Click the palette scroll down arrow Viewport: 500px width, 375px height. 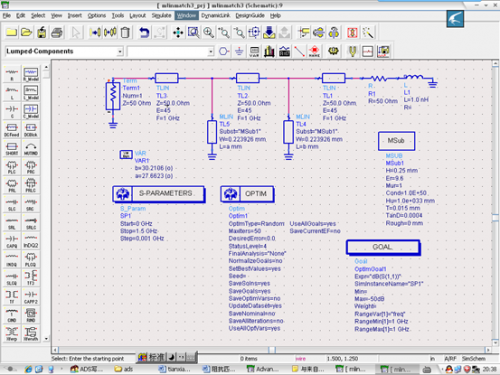tap(46, 338)
